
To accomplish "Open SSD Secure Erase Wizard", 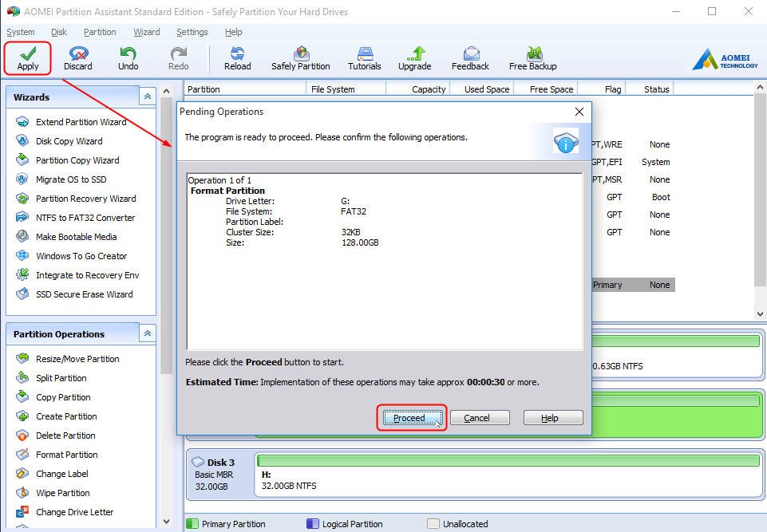I will point(75,294).
